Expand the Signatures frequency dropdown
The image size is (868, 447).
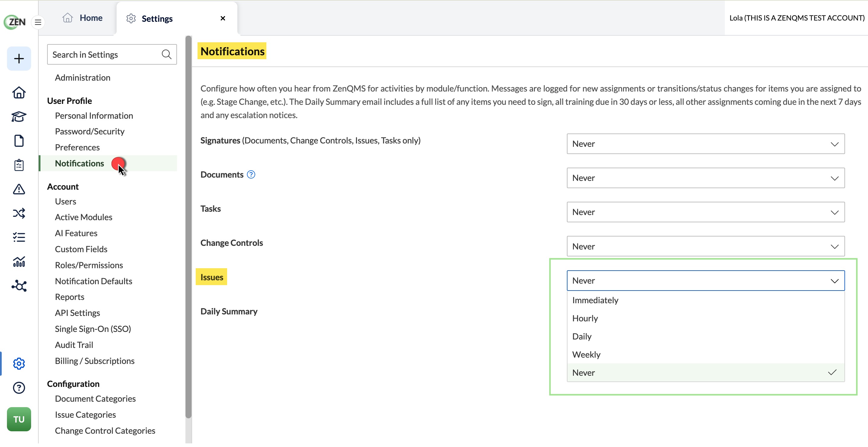(706, 144)
